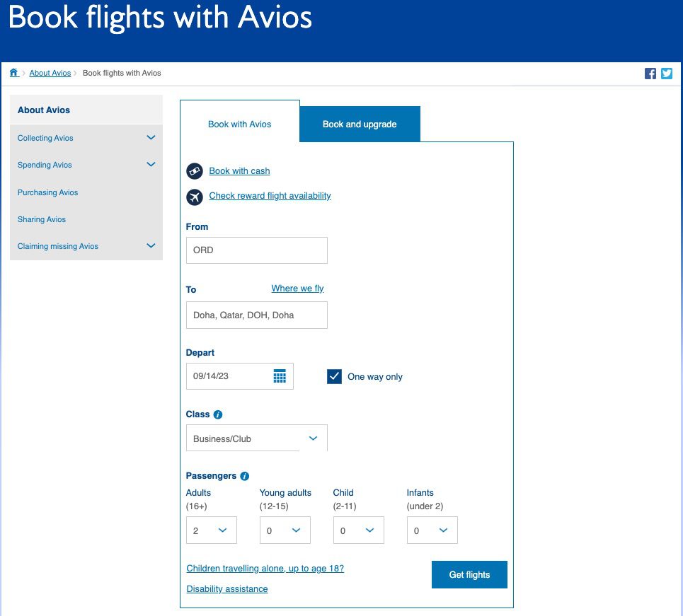Open Sharing Avios sidebar item
Screen dimensions: 683x616
pyautogui.click(x=42, y=219)
